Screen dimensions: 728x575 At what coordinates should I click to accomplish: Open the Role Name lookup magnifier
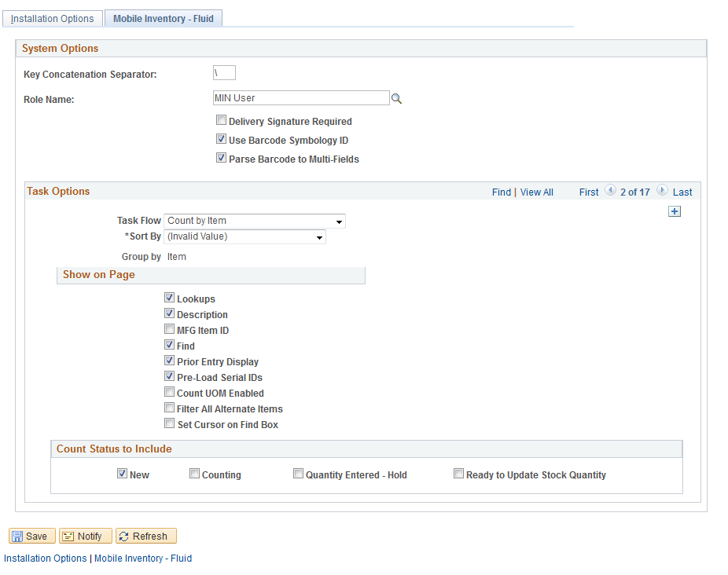click(396, 97)
